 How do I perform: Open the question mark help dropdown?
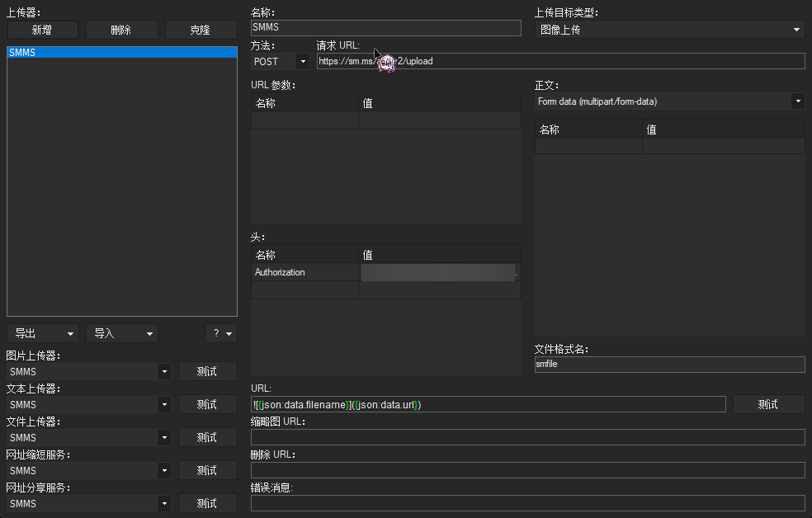[x=221, y=333]
